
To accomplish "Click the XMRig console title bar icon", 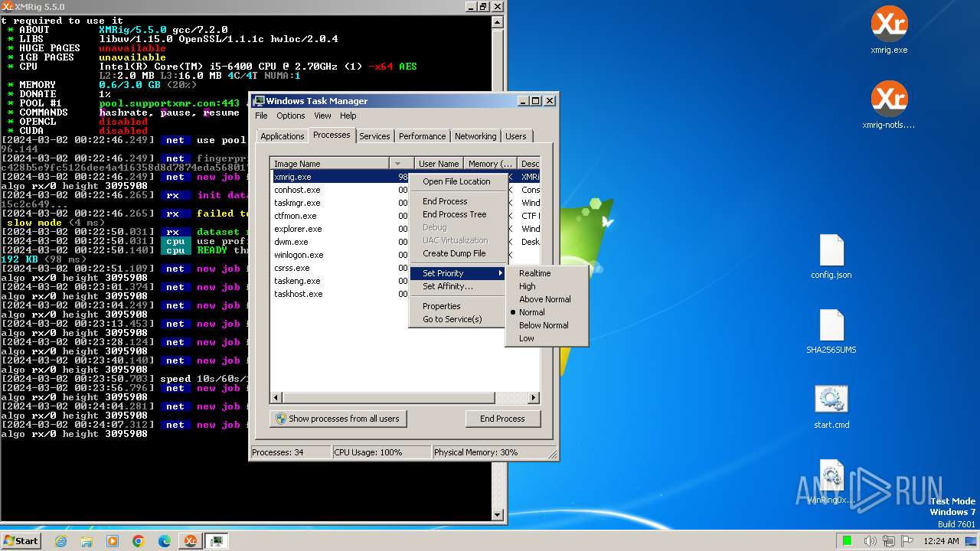I will point(7,6).
